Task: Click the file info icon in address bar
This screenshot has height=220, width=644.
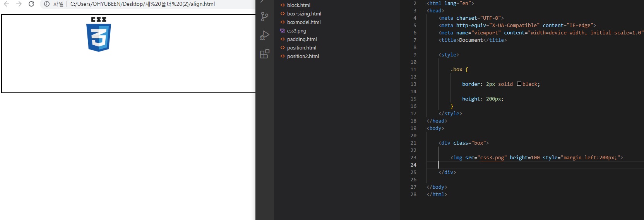Action: pyautogui.click(x=47, y=4)
